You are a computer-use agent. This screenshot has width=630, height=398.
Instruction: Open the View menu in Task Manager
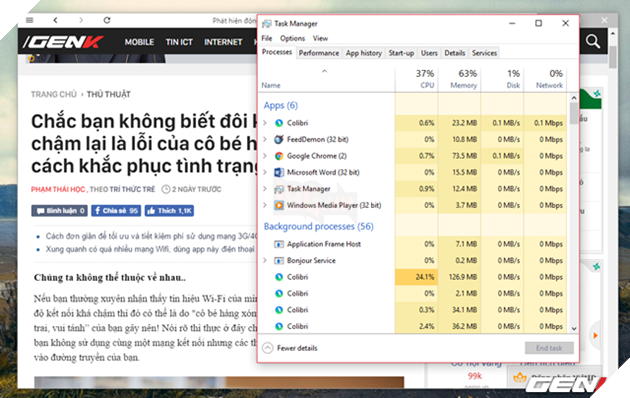coord(320,38)
